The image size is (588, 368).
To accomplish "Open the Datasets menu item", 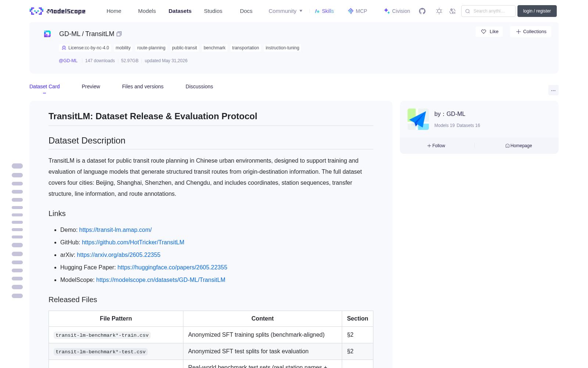I will 180,11.
